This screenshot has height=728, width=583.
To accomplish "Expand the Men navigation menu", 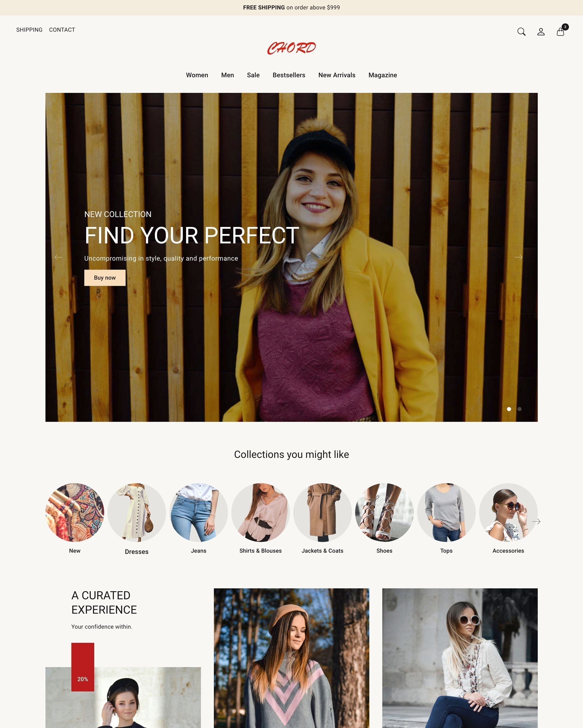I will [227, 75].
